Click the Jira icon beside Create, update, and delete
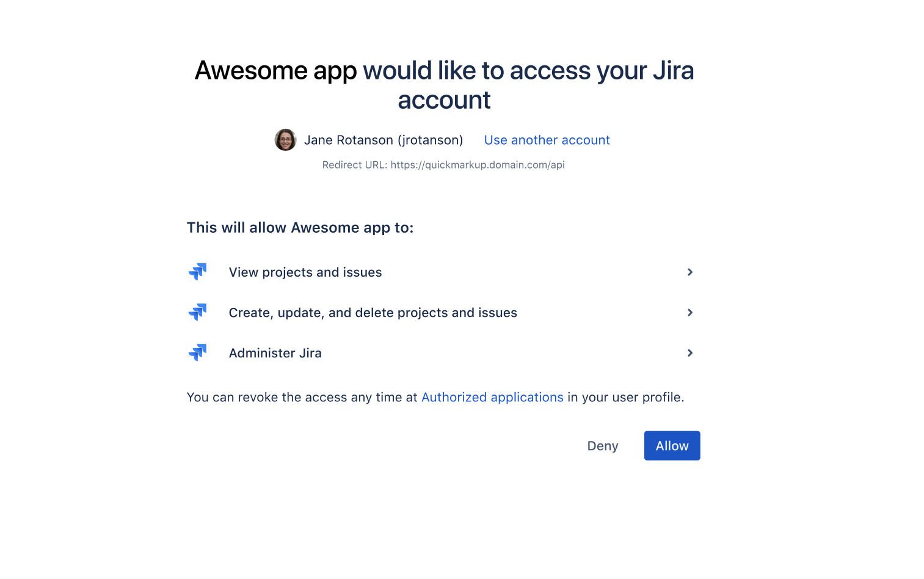Image resolution: width=924 pixels, height=579 pixels. (x=197, y=312)
